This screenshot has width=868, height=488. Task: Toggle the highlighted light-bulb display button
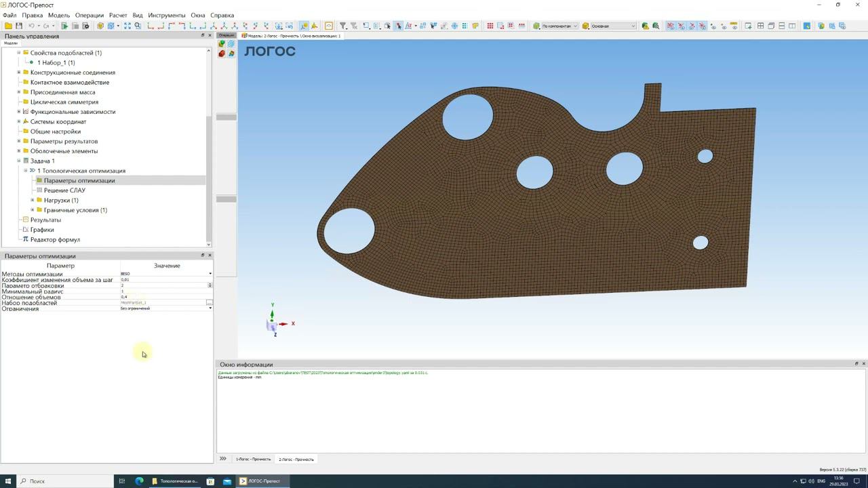304,26
